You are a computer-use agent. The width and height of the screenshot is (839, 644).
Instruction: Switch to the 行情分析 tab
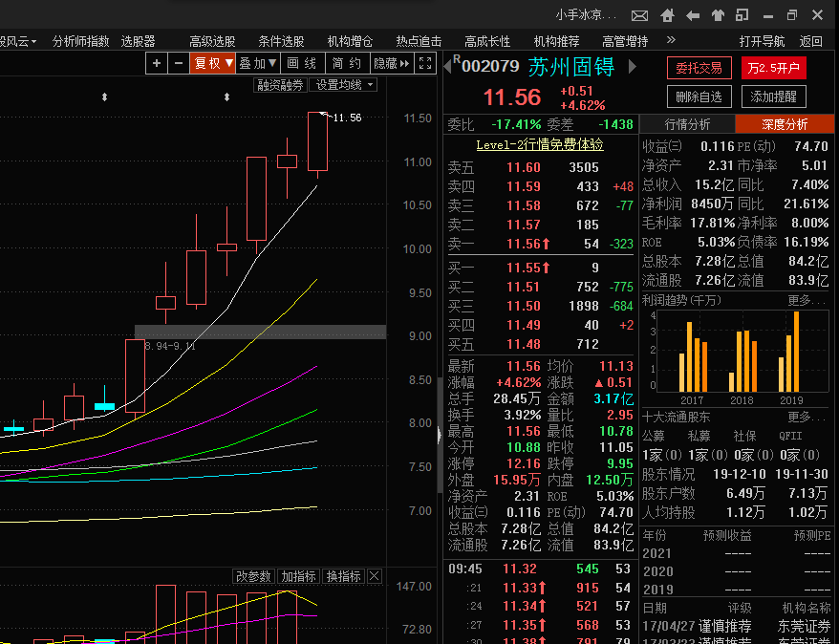coord(688,124)
